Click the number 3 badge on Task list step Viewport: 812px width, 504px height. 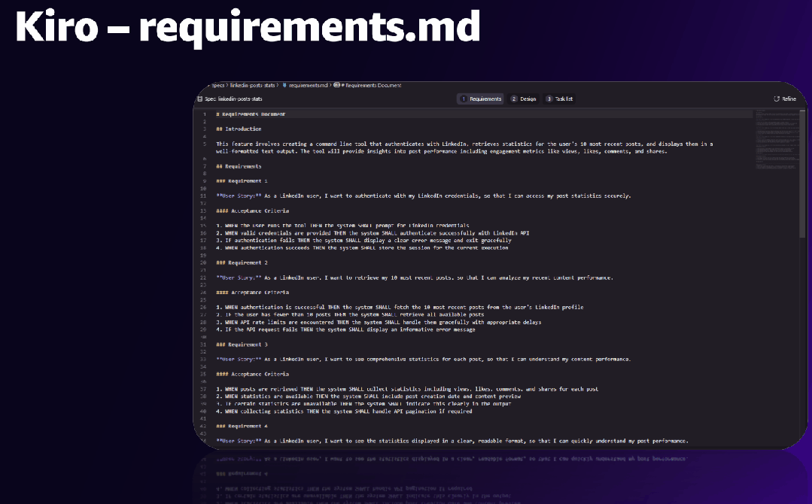coord(549,99)
